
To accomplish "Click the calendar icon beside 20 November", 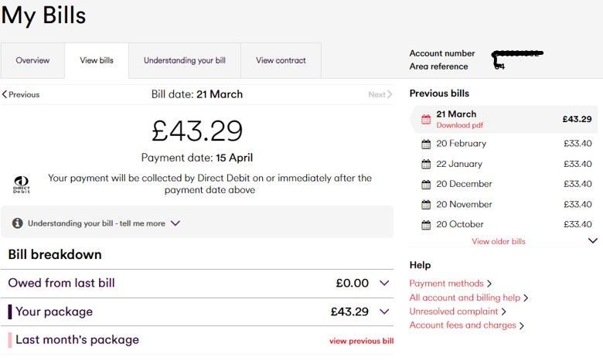I will tap(426, 205).
